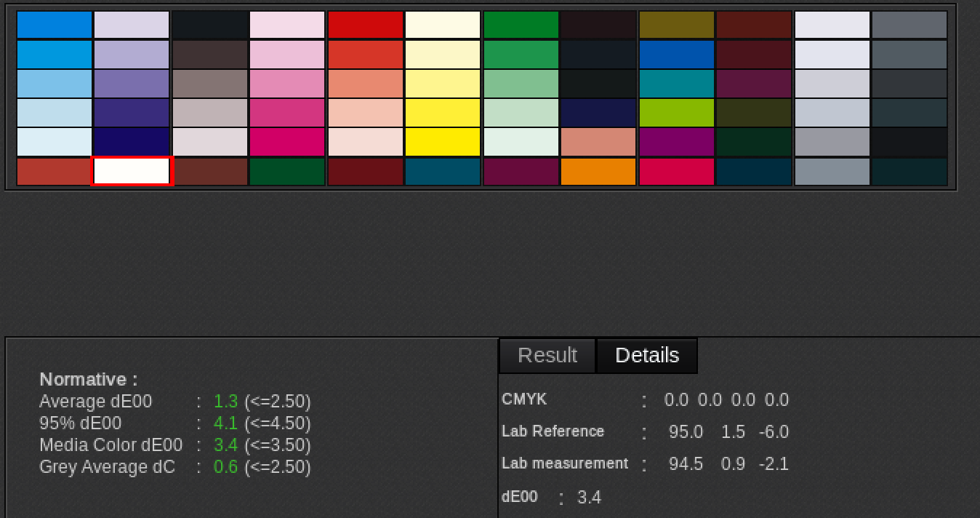The image size is (980, 518).
Task: Click the dark green patch in the top row
Action: [521, 23]
